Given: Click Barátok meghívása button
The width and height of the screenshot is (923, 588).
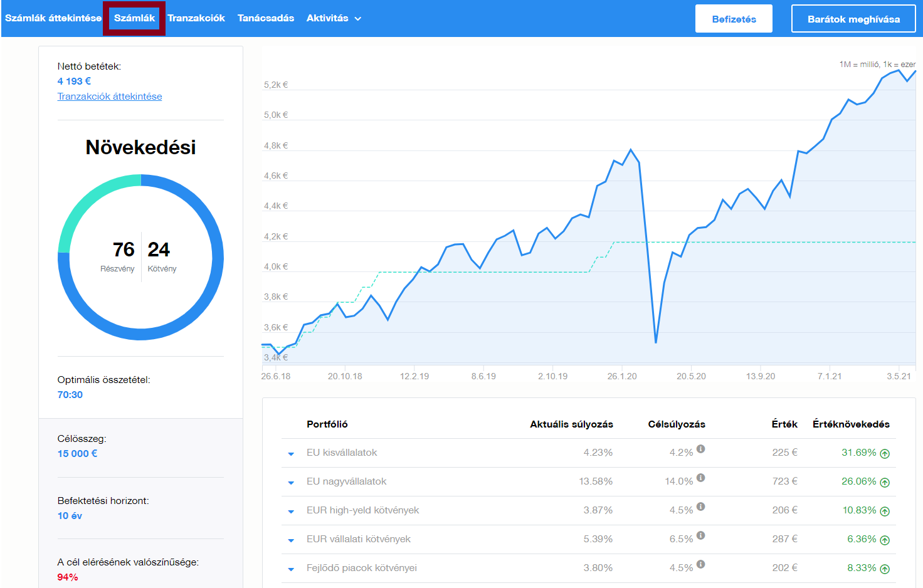Looking at the screenshot, I should tap(853, 19).
